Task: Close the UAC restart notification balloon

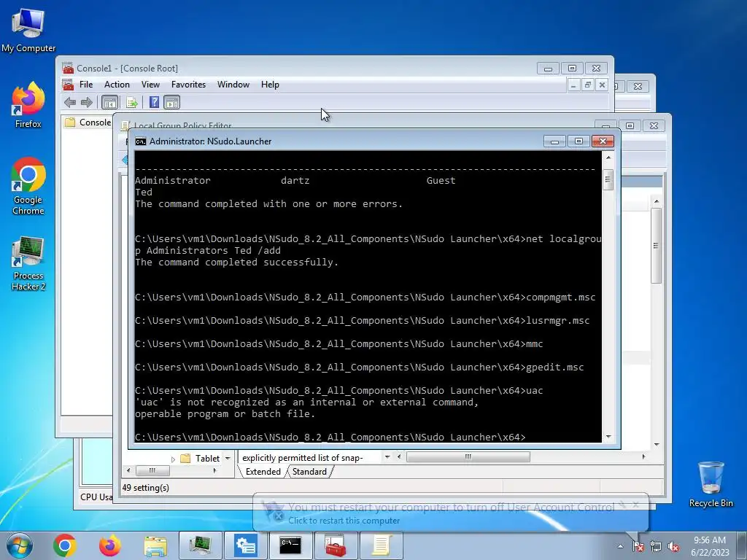Action: [635, 505]
